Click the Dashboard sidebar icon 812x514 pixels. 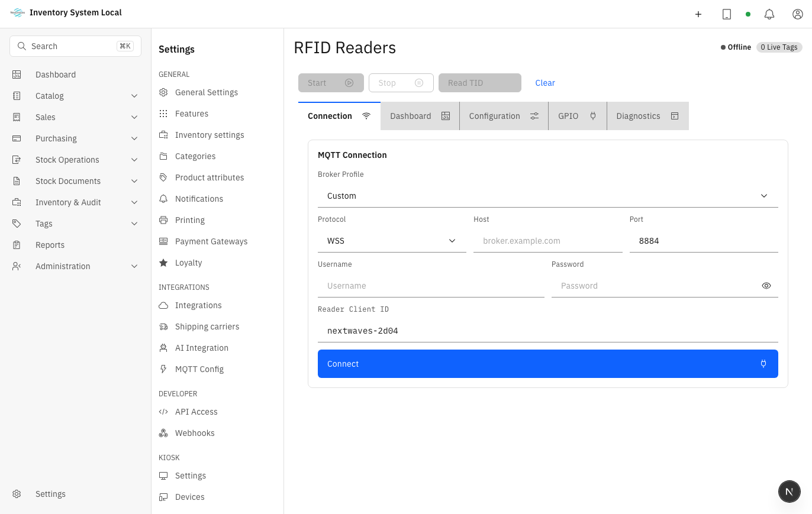pos(17,75)
